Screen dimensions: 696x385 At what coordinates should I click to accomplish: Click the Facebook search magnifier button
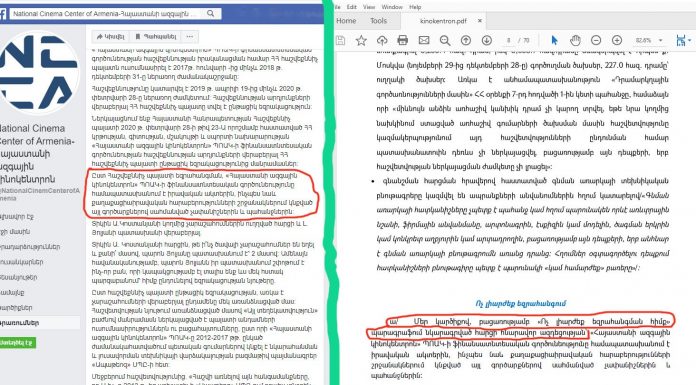(x=211, y=14)
